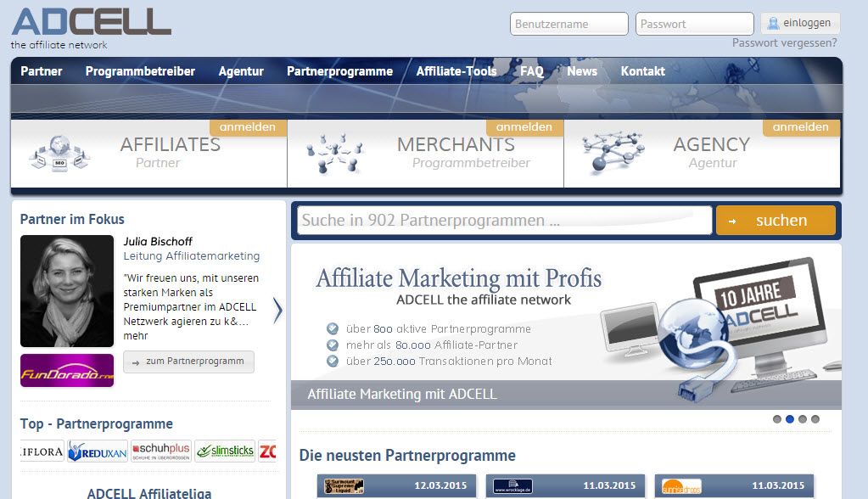Click the red ZC partner logo
The width and height of the screenshot is (868, 499).
(x=267, y=451)
